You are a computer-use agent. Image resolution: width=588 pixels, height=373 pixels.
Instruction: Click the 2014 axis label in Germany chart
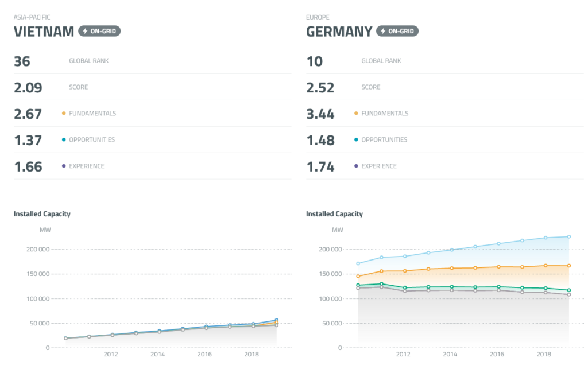(x=450, y=354)
